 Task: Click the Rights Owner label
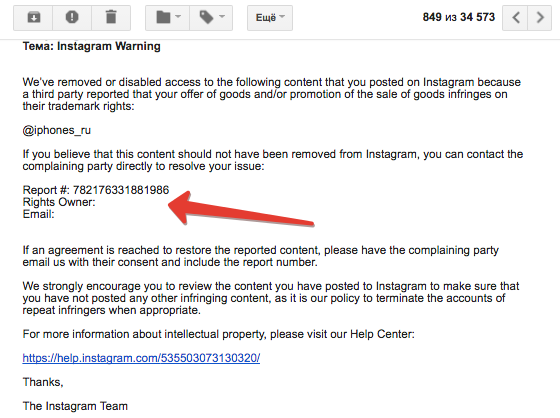click(x=59, y=202)
